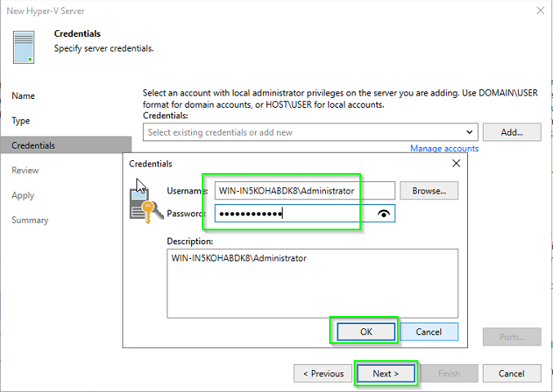This screenshot has height=392, width=553.
Task: Proceed with the Next button
Action: [x=386, y=373]
